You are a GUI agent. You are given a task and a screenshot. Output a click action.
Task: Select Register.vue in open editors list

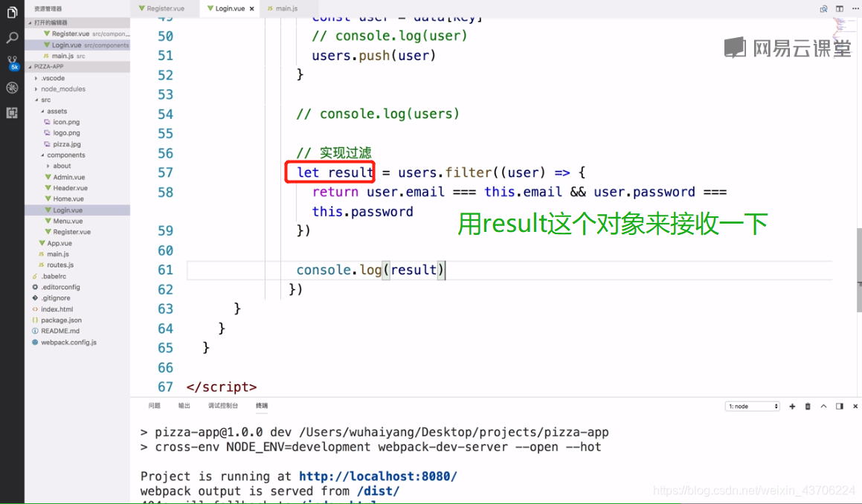click(x=77, y=33)
